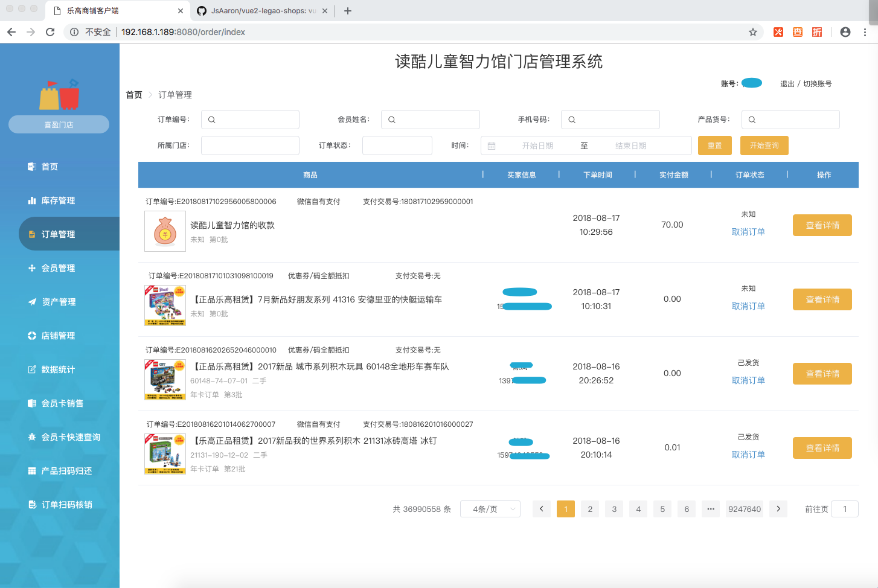Screen dimensions: 878x588
Task: Open 会员管理 sidebar menu
Action: click(x=58, y=268)
